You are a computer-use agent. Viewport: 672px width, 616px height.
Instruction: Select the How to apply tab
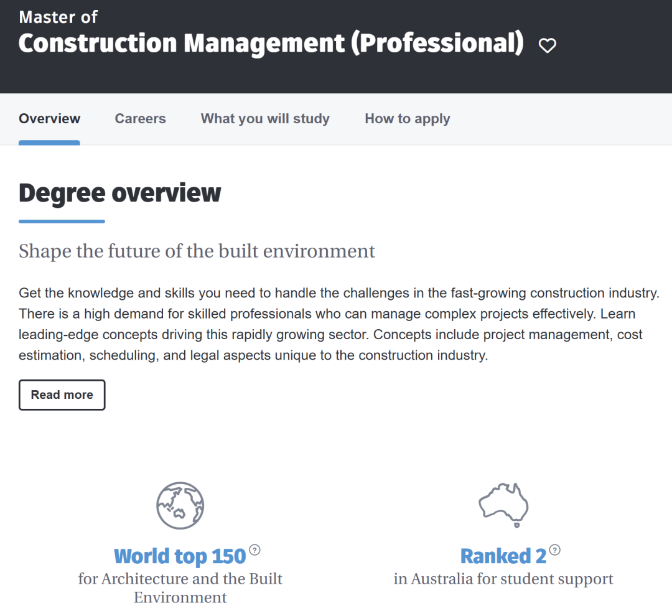(408, 119)
